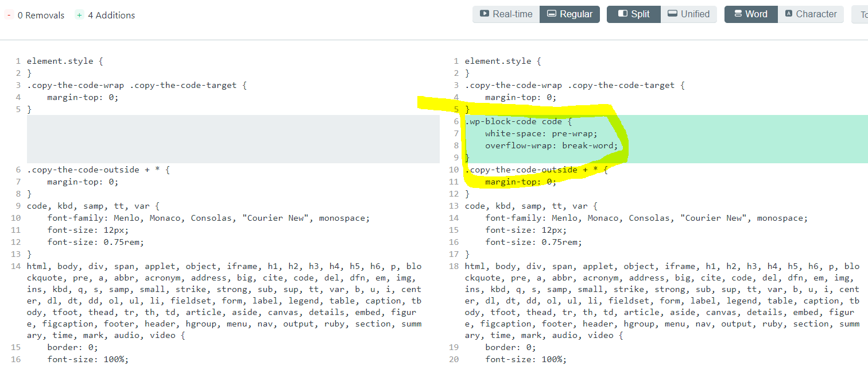Click the red minus Removals icon
Screen dimensions: 868x365
(9, 16)
